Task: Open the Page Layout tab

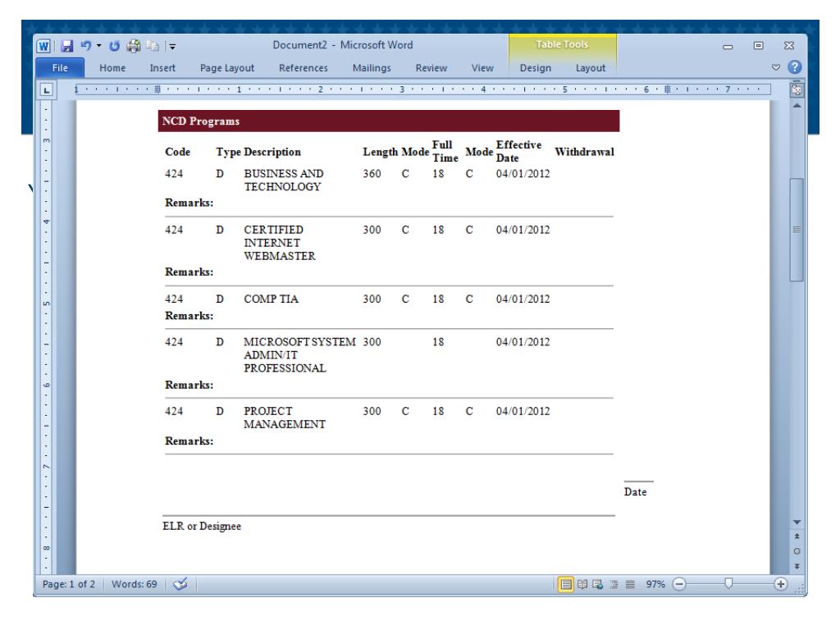Action: pos(227,68)
